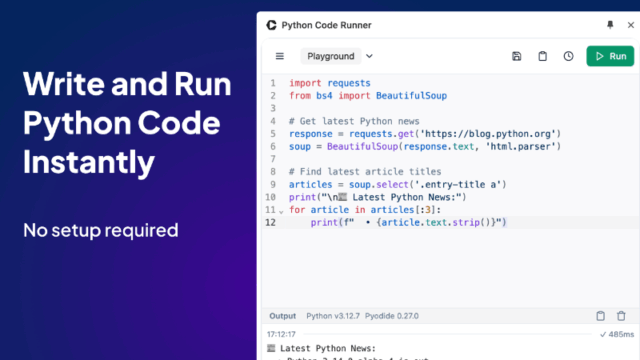Close the Python Code Runner panel

[x=631, y=25]
